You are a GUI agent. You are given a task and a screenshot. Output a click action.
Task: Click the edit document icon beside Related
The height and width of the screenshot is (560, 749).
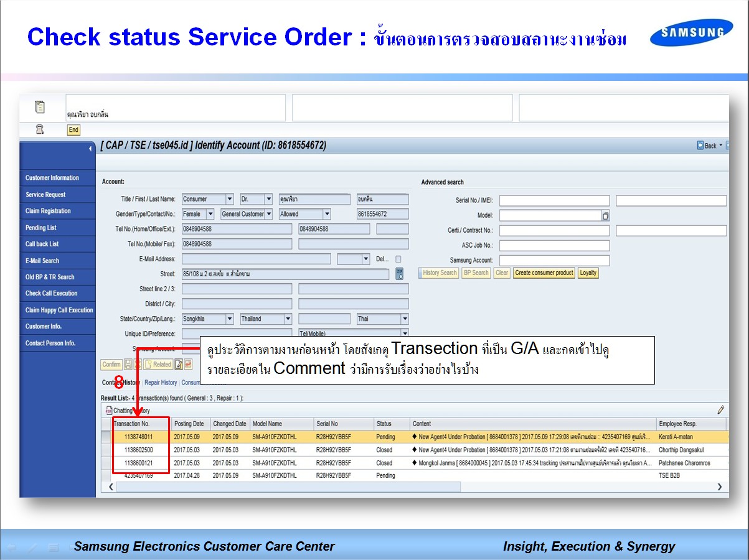coord(179,365)
